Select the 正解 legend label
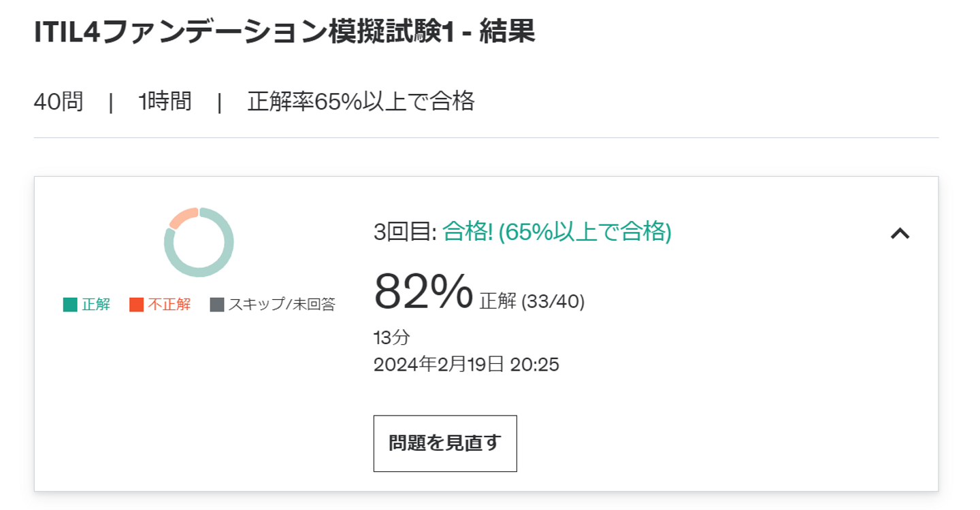Viewport: 980px width, 510px height. 96,305
